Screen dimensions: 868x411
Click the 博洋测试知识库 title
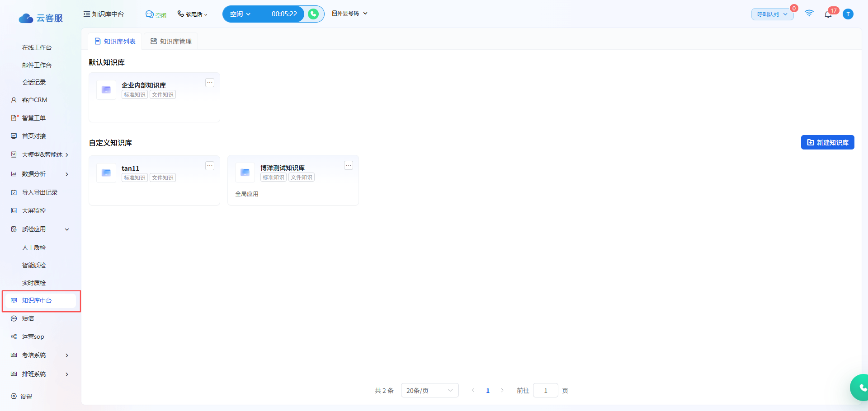[283, 168]
